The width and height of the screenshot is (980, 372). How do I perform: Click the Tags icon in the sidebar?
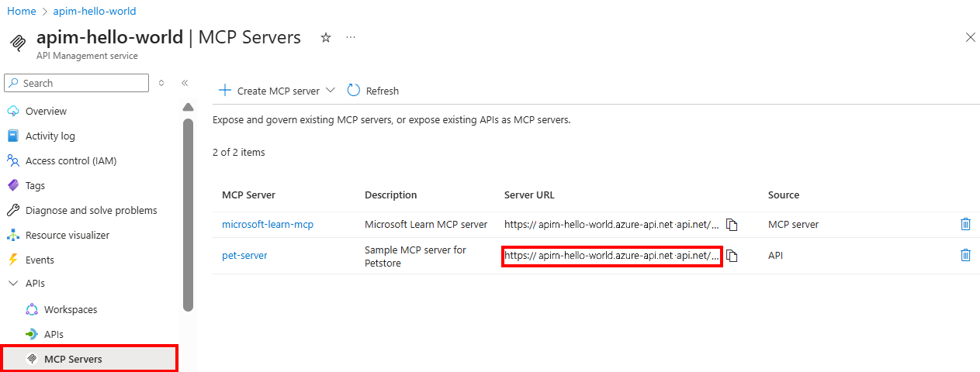[x=12, y=185]
